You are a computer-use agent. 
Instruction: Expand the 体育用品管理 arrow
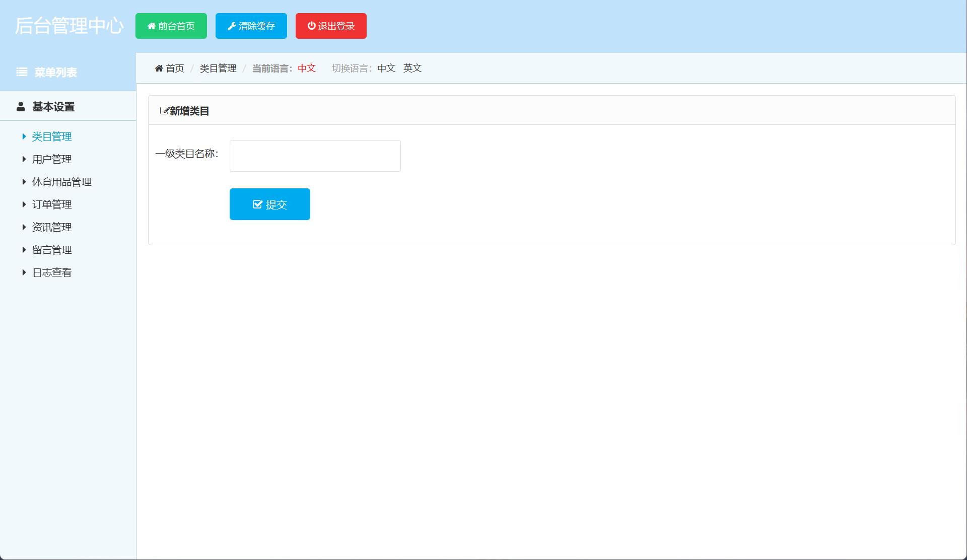pos(24,182)
